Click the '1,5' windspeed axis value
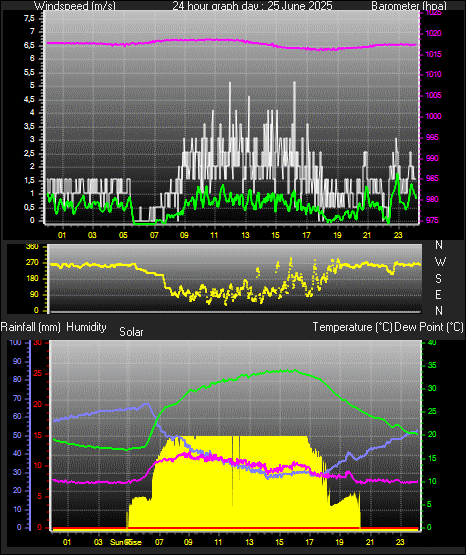The image size is (466, 555). 29,181
